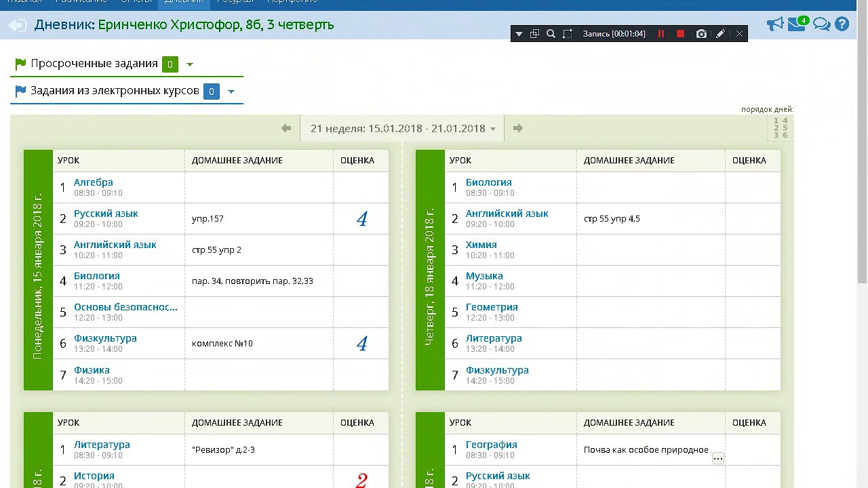Open Monday's Физкультура lesson at 13:20
The image size is (868, 488).
[105, 338]
